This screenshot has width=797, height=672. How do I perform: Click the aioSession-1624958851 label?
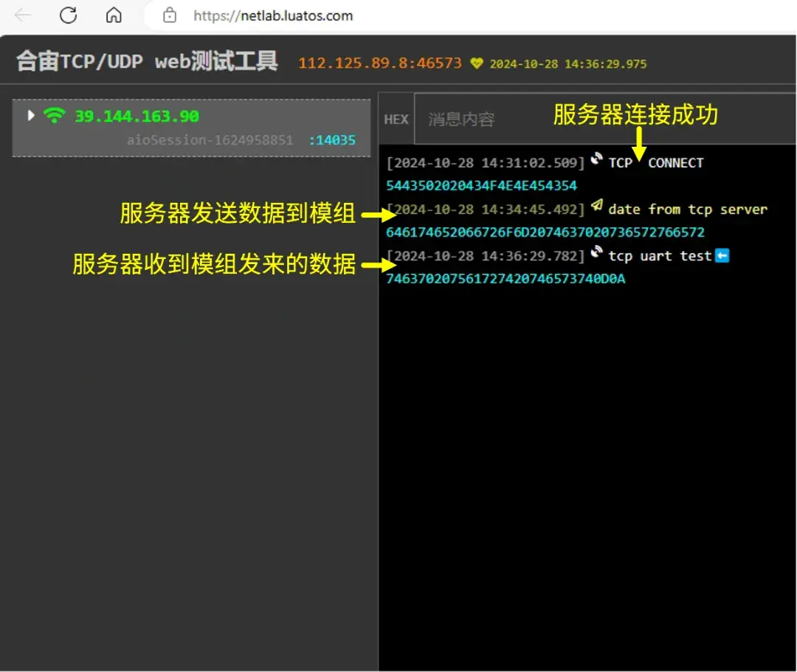click(210, 139)
